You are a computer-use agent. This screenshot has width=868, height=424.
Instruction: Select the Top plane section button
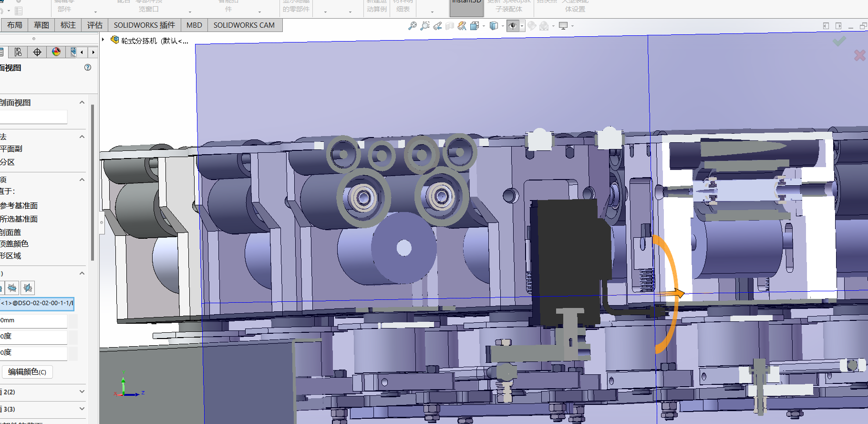pos(12,287)
